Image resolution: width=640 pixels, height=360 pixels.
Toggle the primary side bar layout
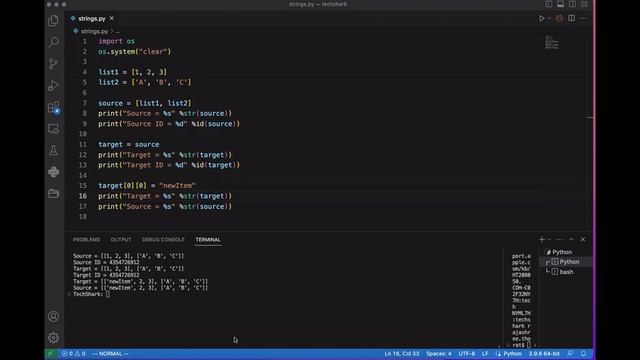(x=549, y=4)
